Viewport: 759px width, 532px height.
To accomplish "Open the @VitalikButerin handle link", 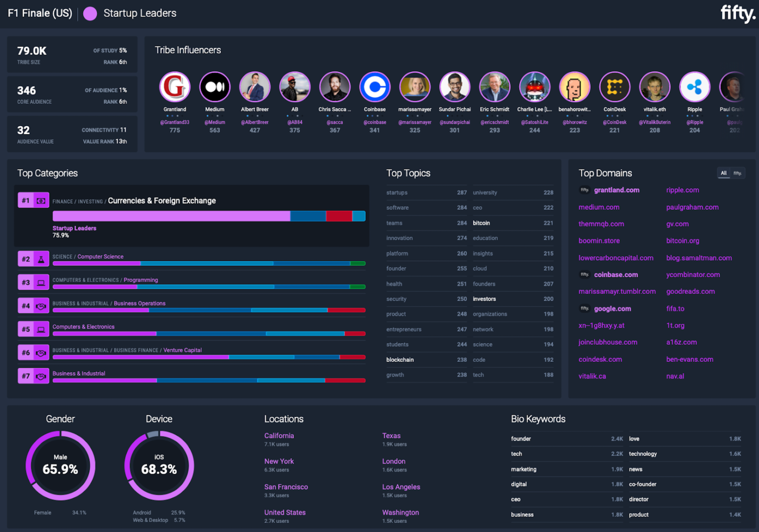I will [x=654, y=122].
